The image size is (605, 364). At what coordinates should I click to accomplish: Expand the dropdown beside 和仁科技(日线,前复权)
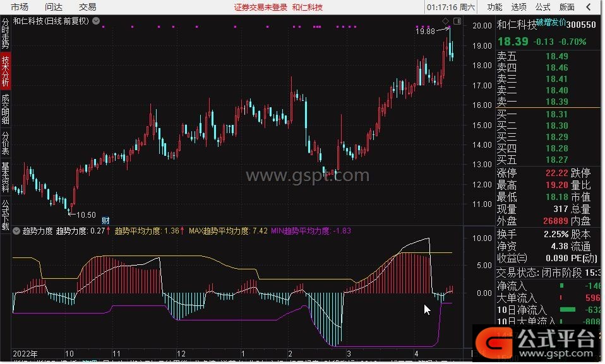coord(96,21)
